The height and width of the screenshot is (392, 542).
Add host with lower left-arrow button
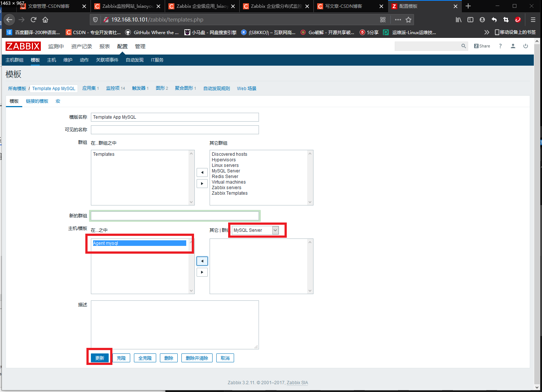coord(202,261)
